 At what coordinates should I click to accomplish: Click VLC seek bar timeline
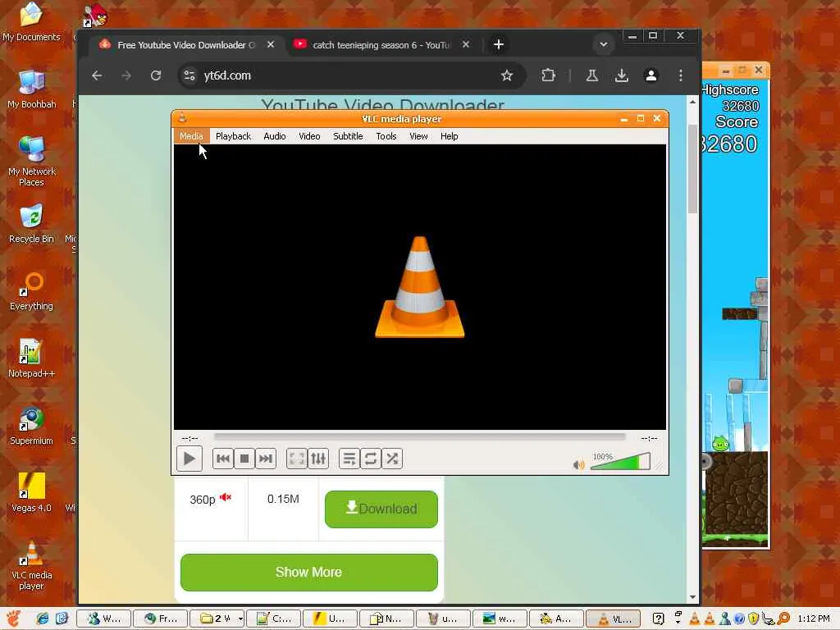(419, 437)
